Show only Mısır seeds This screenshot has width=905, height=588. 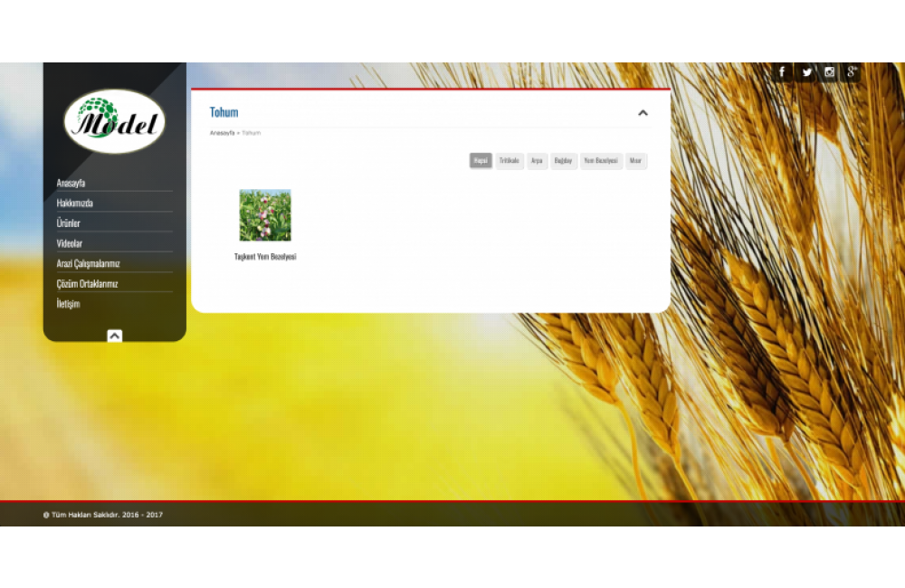635,161
